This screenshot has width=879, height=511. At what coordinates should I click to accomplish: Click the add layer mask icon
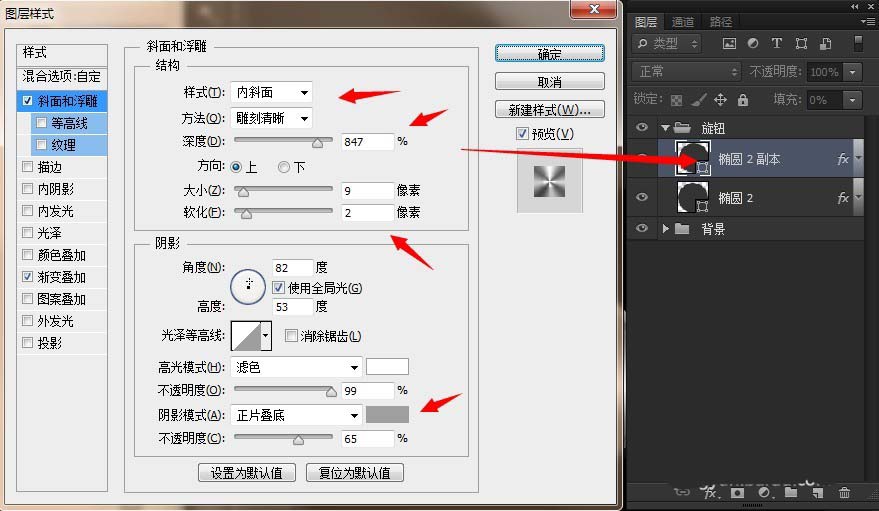[x=737, y=492]
